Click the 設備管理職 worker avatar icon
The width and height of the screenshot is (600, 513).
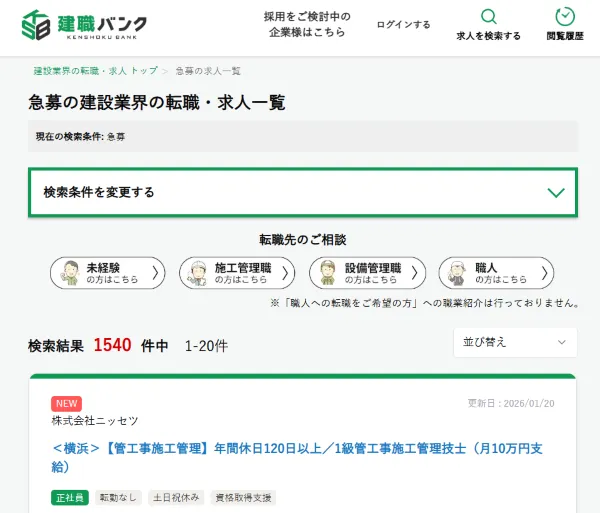[x=328, y=272]
